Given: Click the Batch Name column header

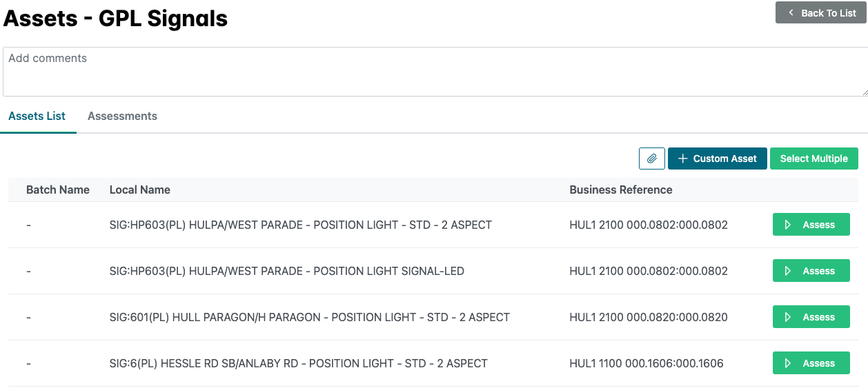Looking at the screenshot, I should click(58, 190).
